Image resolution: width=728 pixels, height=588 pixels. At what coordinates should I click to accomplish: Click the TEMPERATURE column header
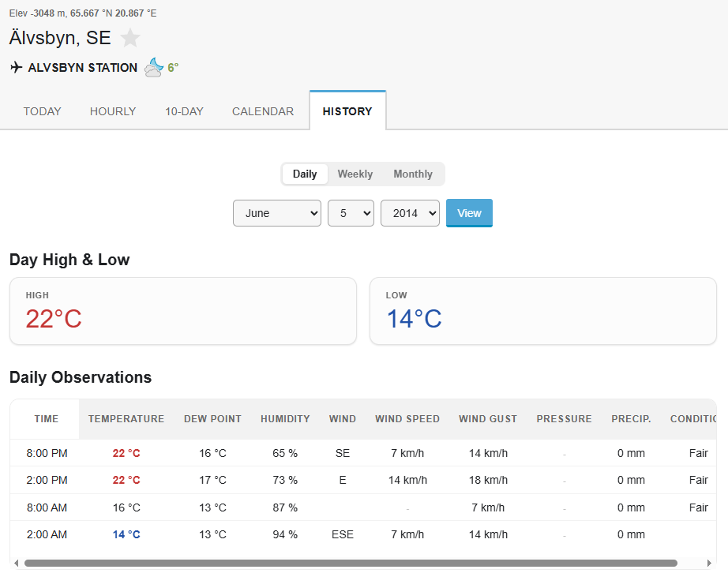point(126,419)
